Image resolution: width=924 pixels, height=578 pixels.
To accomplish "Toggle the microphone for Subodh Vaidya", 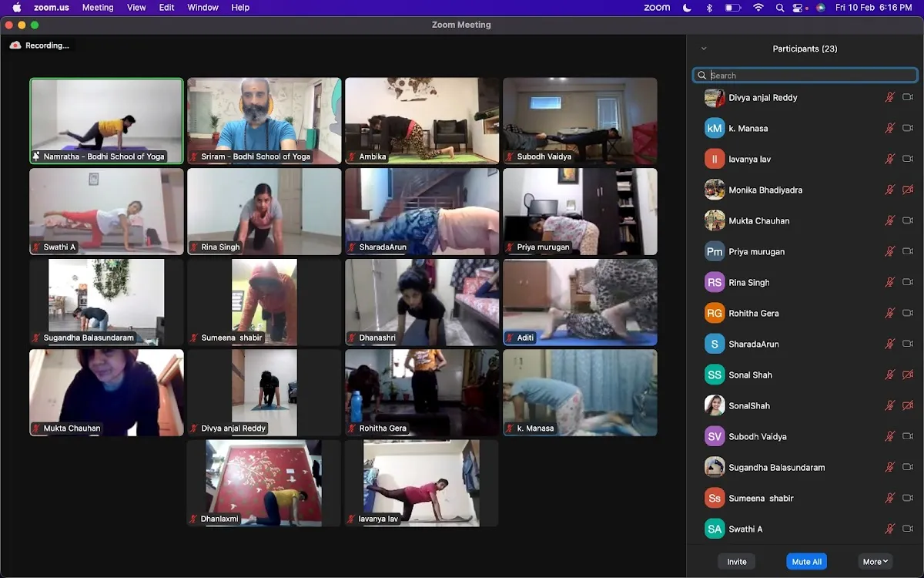I will click(889, 437).
